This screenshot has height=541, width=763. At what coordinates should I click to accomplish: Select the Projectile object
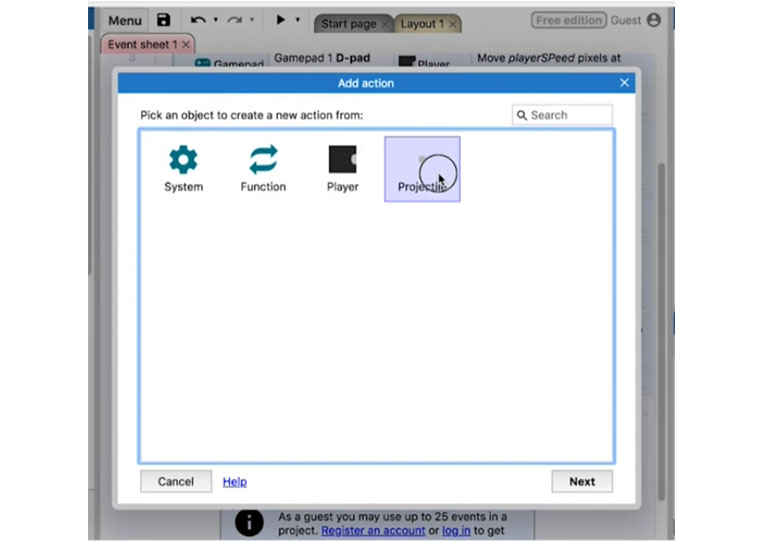coord(422,169)
